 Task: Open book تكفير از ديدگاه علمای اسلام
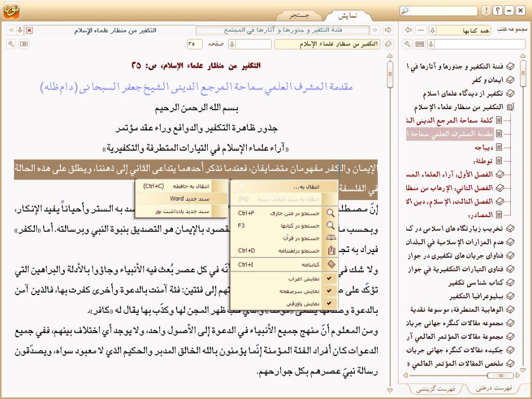tap(463, 94)
